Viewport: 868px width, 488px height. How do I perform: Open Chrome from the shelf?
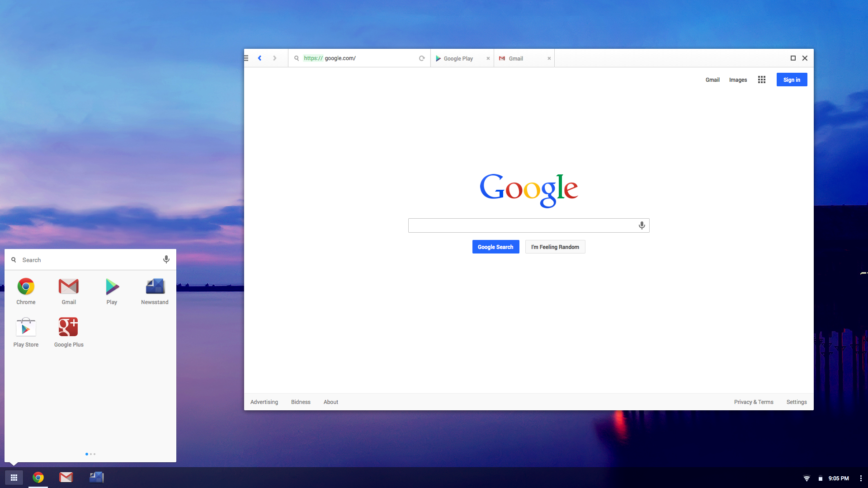(x=38, y=478)
